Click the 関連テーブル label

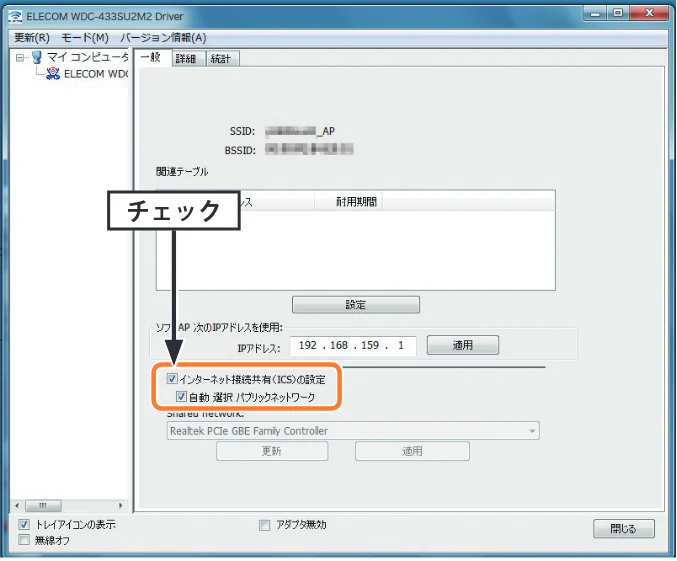pos(182,171)
